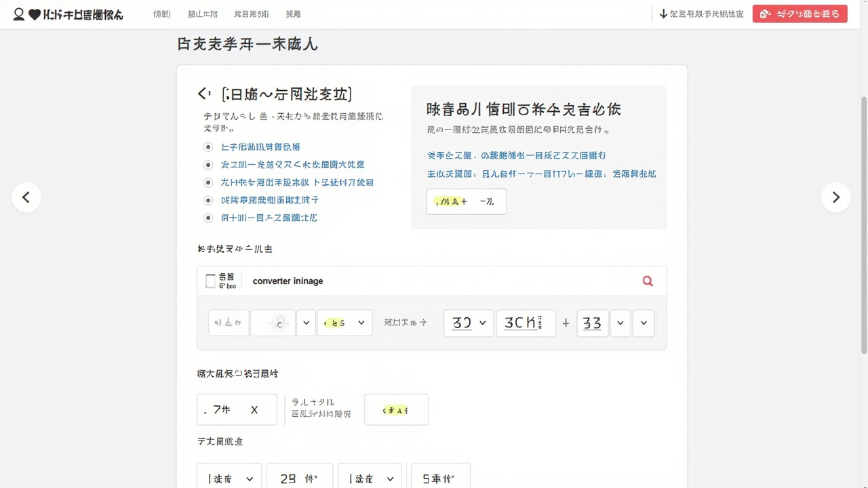Image resolution: width=868 pixels, height=488 pixels.
Task: Open the dropdown with yellow highlighted value
Action: point(344,323)
